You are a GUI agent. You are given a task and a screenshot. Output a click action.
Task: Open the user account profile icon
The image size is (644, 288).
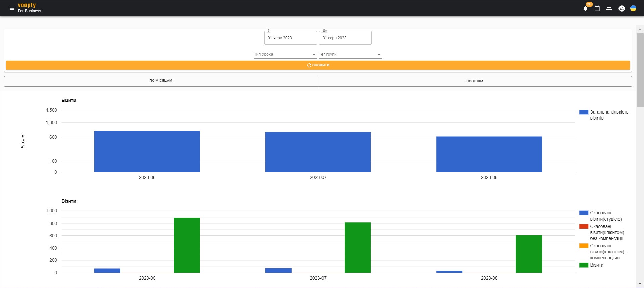pos(622,9)
